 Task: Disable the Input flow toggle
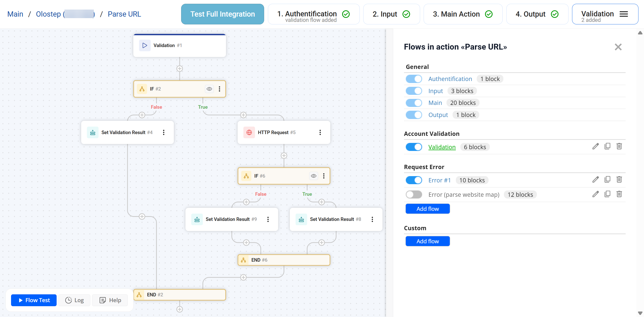coord(414,91)
